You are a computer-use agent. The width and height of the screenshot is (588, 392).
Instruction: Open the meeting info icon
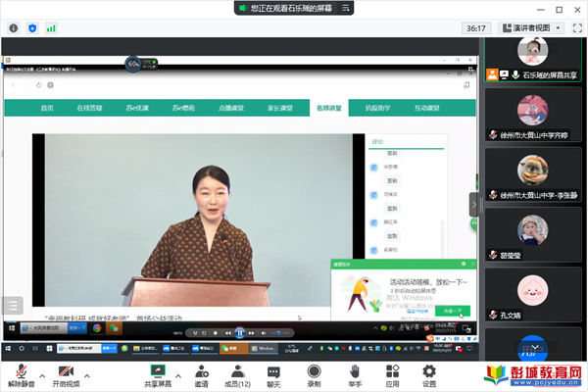coord(14,28)
